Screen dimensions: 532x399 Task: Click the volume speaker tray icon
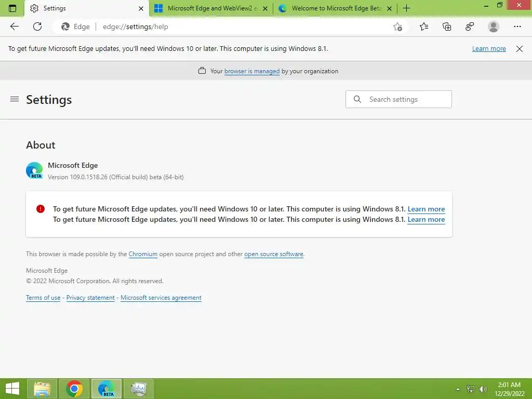pos(483,389)
